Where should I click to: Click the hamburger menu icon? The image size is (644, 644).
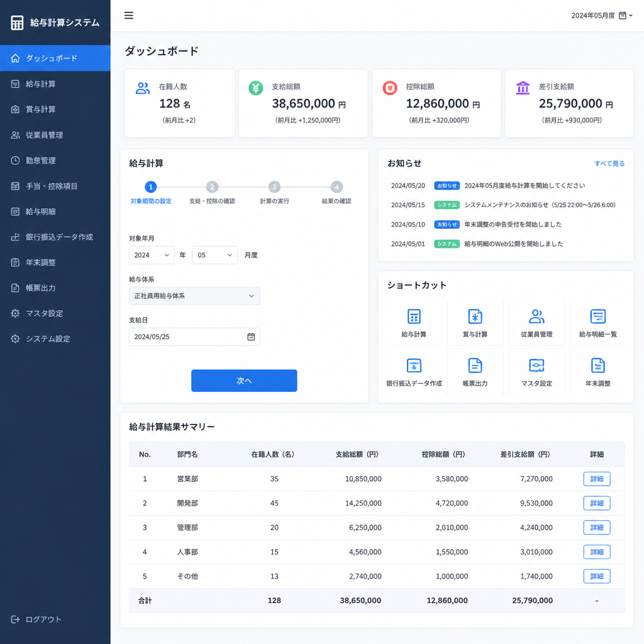(128, 16)
